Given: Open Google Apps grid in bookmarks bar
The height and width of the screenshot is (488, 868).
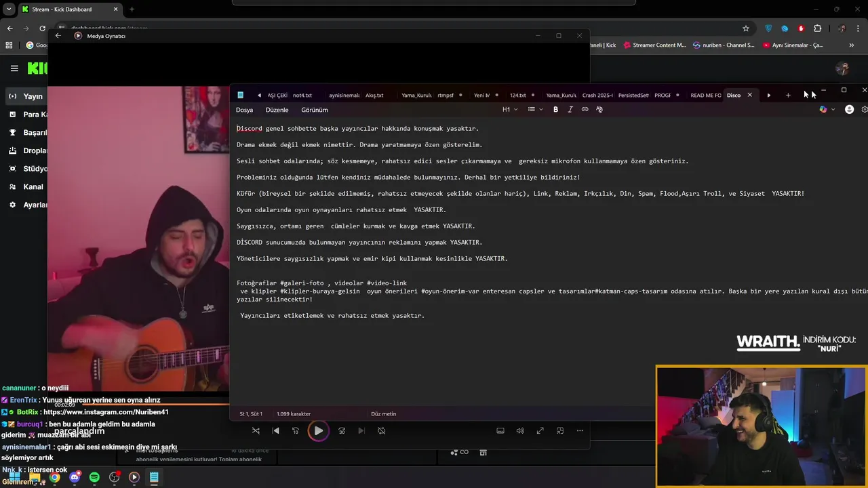Looking at the screenshot, I should (9, 45).
